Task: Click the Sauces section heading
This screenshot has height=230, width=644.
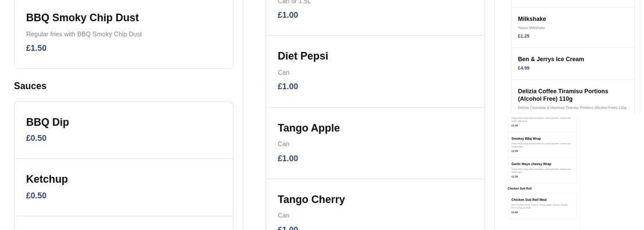Action: pos(30,86)
